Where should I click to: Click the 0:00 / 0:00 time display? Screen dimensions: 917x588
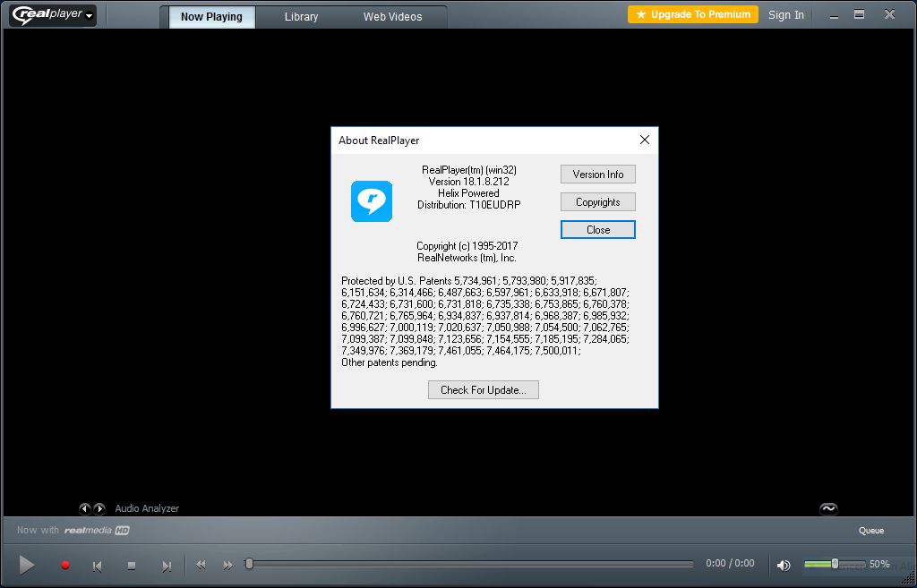click(730, 564)
